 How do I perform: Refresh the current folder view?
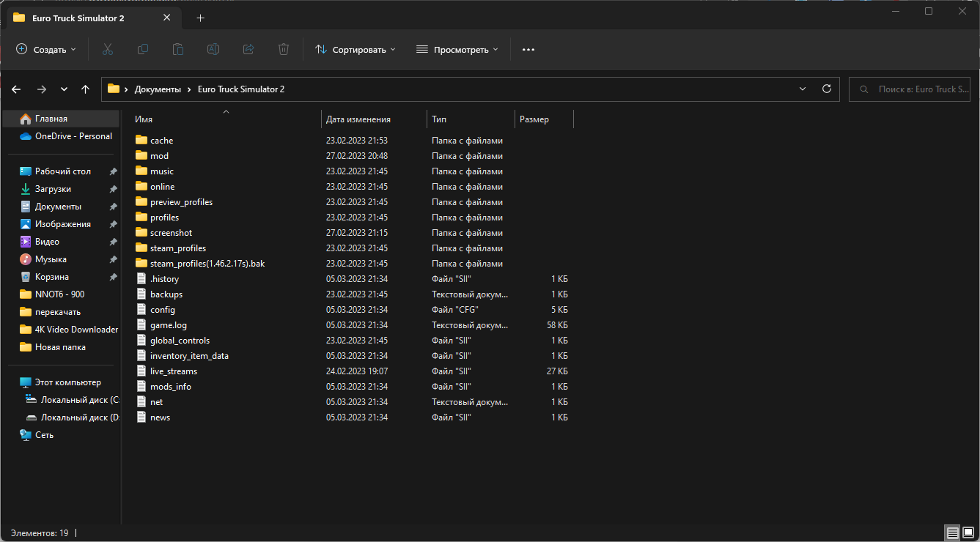point(827,89)
